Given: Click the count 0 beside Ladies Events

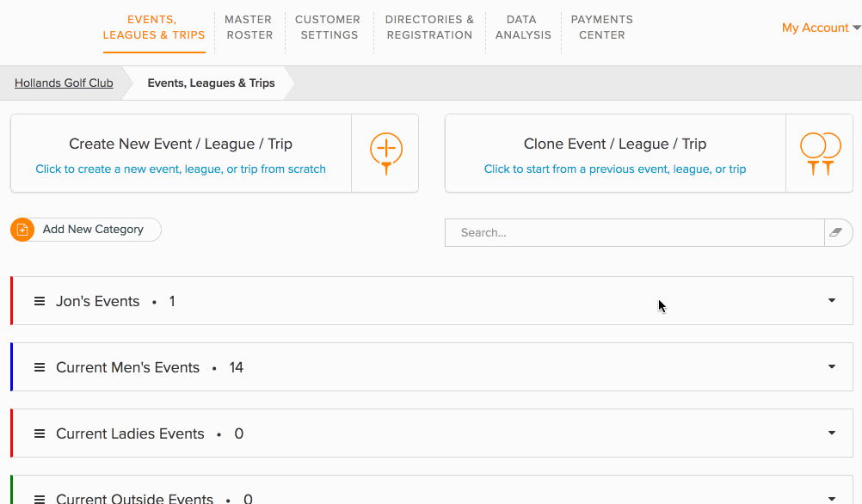Looking at the screenshot, I should point(238,433).
